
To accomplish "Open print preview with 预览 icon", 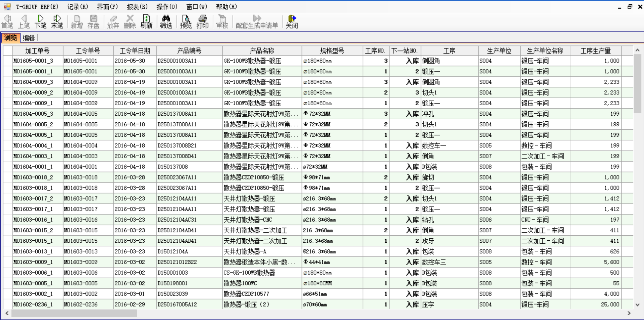I will (x=186, y=22).
